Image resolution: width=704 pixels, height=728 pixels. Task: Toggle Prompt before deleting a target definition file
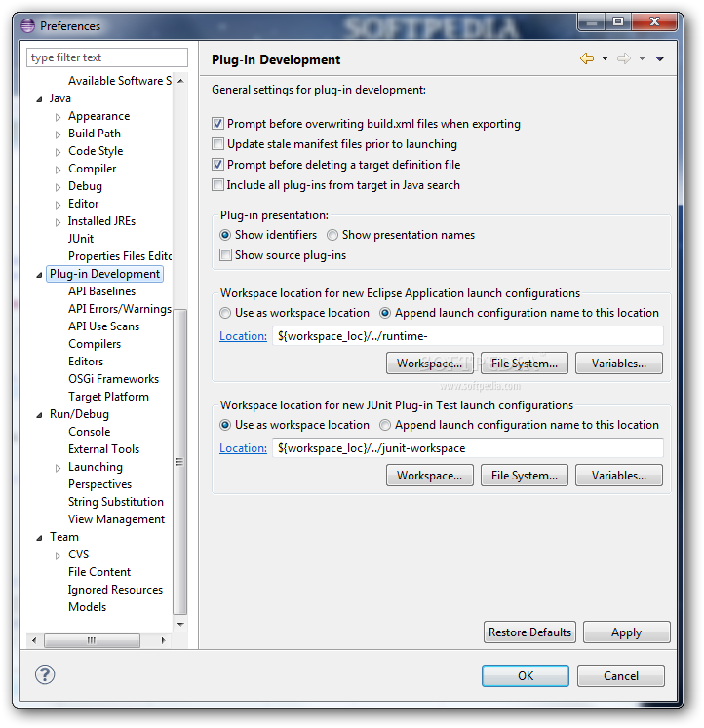217,165
